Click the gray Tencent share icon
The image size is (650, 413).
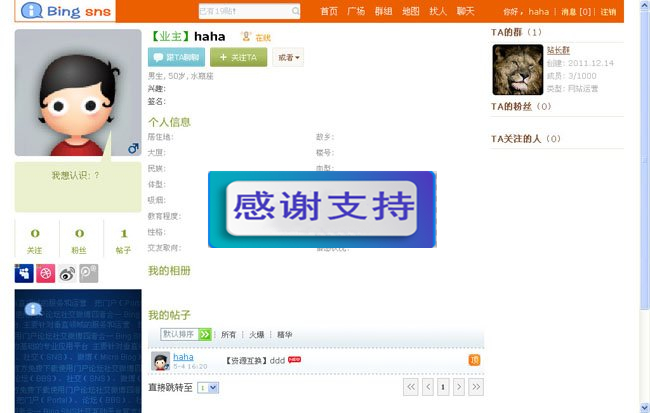tap(89, 274)
